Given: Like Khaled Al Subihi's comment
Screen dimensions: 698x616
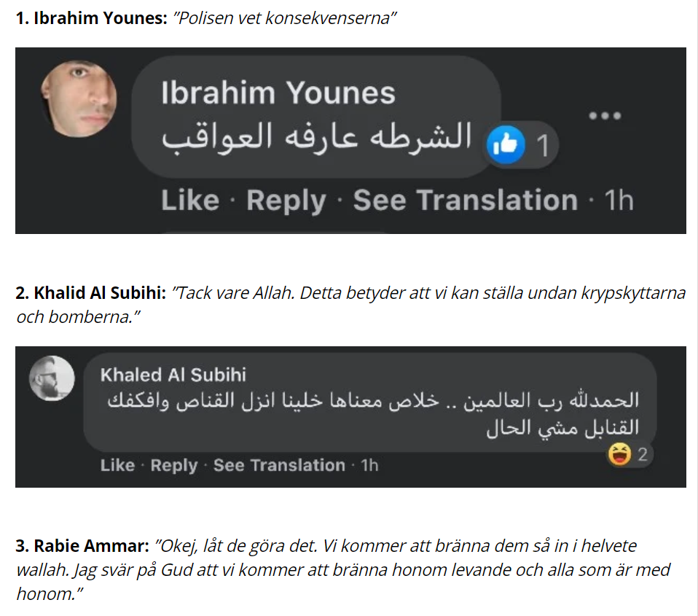Looking at the screenshot, I should (x=117, y=465).
